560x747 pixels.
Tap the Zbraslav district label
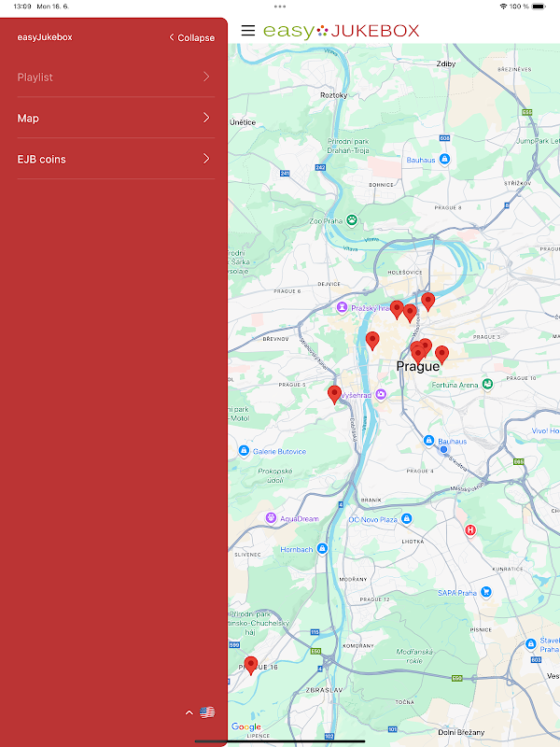coord(324,690)
